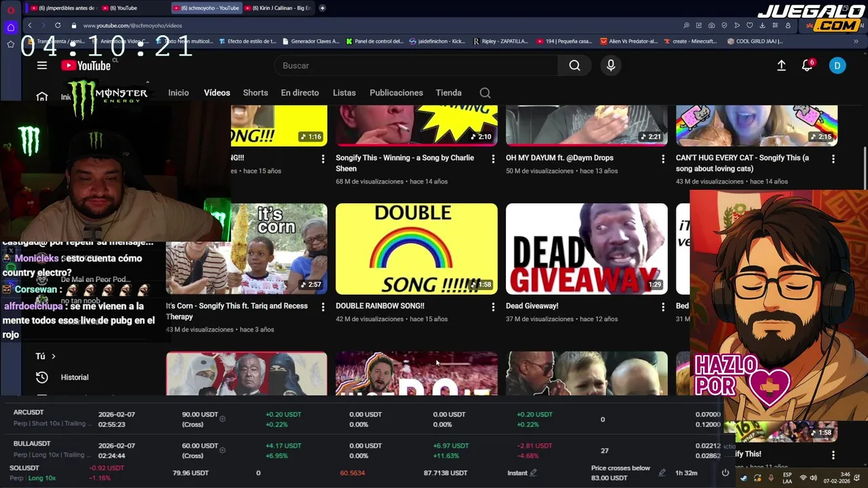
Task: Open the Tienda channel tab
Action: [x=448, y=93]
